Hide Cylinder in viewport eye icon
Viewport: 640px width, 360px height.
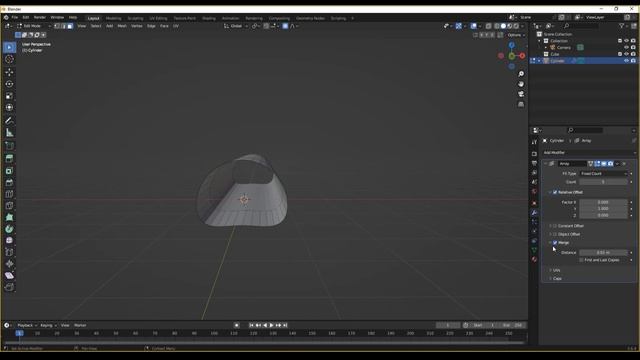click(627, 61)
